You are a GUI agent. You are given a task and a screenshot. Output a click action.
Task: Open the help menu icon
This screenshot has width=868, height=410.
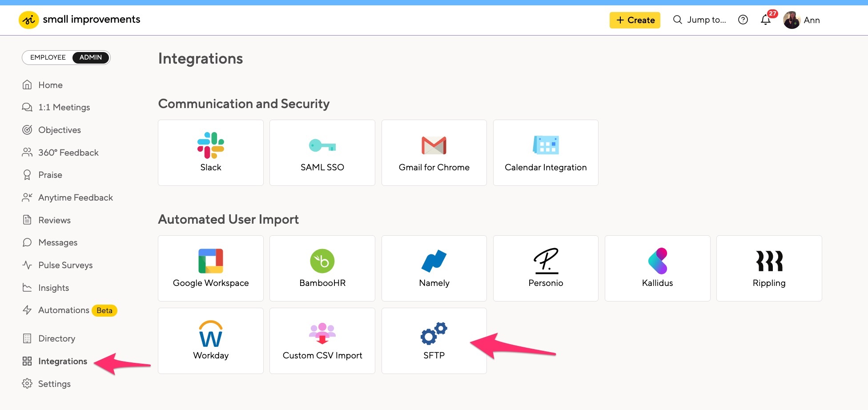click(743, 20)
